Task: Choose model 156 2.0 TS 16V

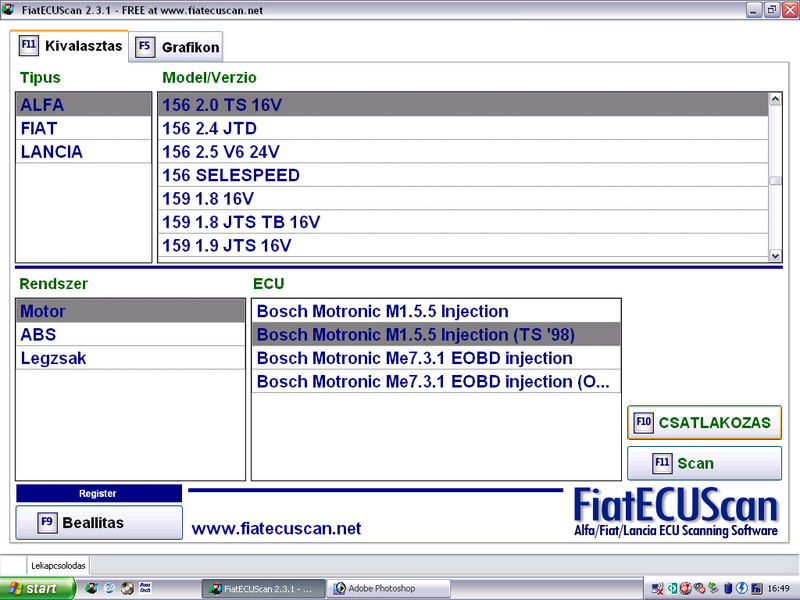Action: coord(463,105)
